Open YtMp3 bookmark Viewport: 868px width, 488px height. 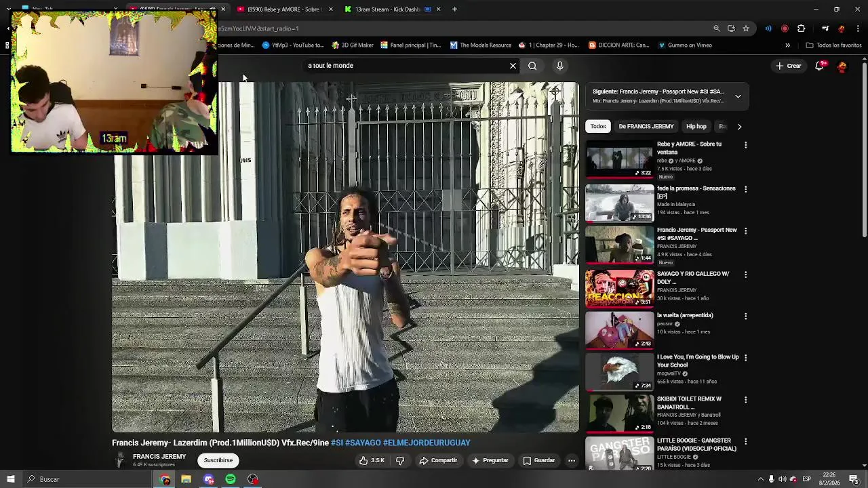click(x=293, y=45)
